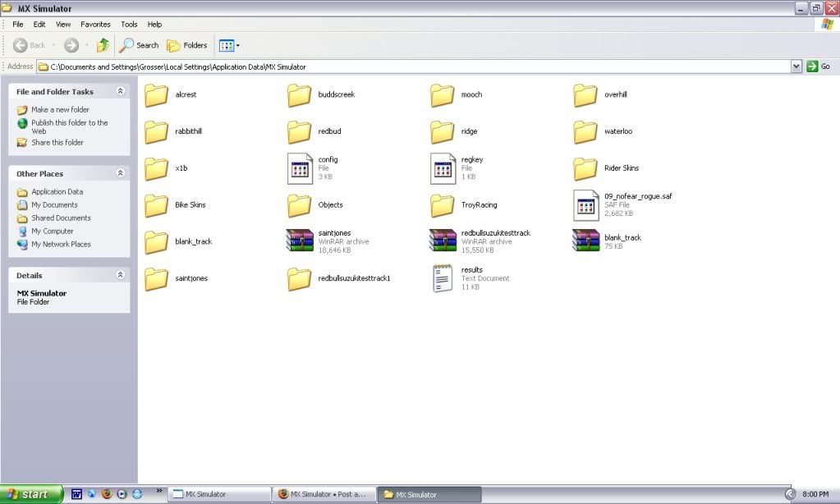Screen dimensions: 840x504
Task: Select the regkey file icon
Action: coord(443,169)
